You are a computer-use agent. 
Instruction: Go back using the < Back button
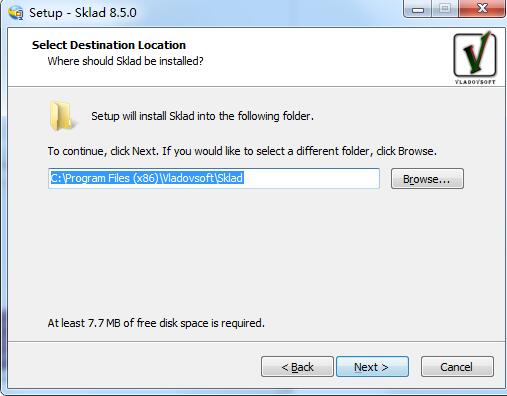pyautogui.click(x=297, y=367)
